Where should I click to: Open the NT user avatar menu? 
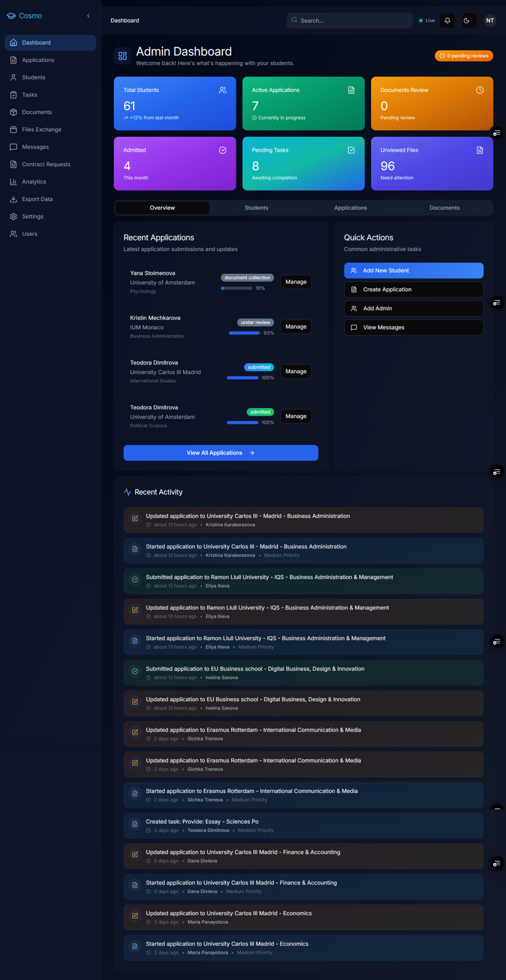click(x=490, y=21)
